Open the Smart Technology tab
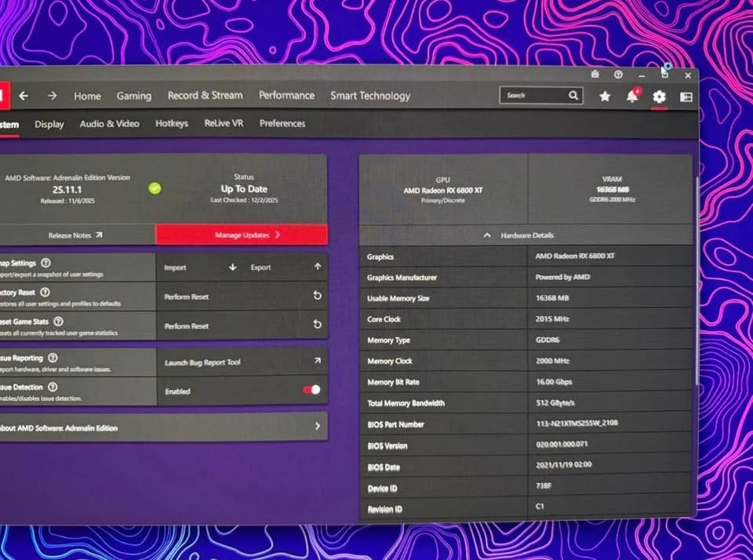 point(370,96)
